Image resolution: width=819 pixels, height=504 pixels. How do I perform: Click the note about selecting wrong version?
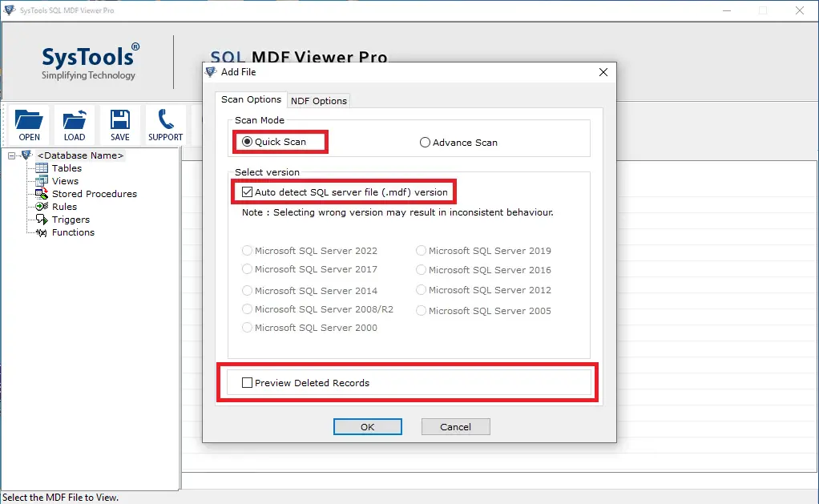[x=397, y=212]
